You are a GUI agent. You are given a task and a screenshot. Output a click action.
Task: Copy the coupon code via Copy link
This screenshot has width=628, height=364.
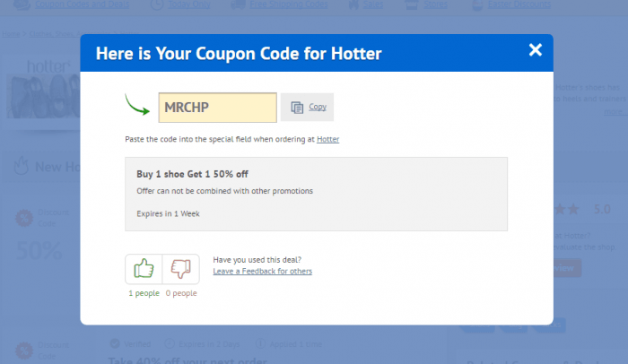coord(318,107)
